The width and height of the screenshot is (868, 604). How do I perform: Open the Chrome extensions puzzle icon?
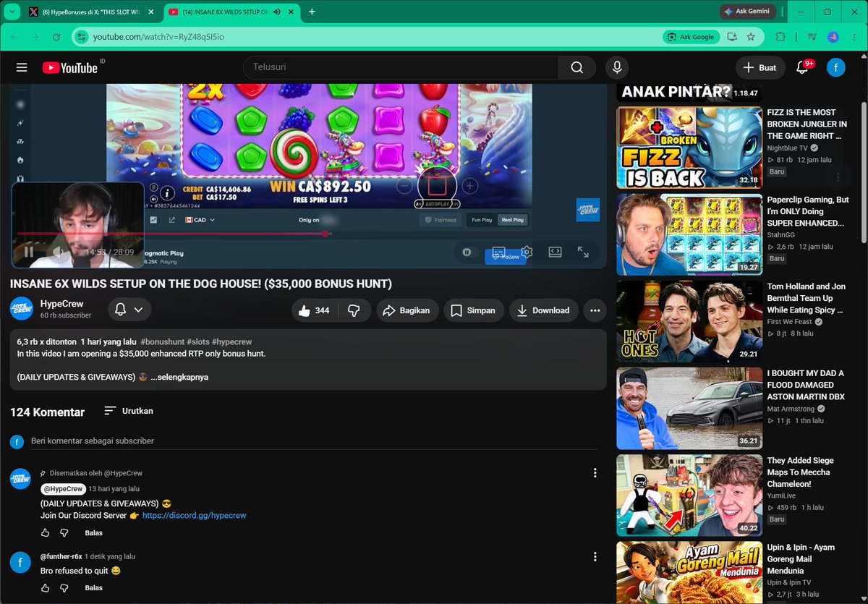780,37
